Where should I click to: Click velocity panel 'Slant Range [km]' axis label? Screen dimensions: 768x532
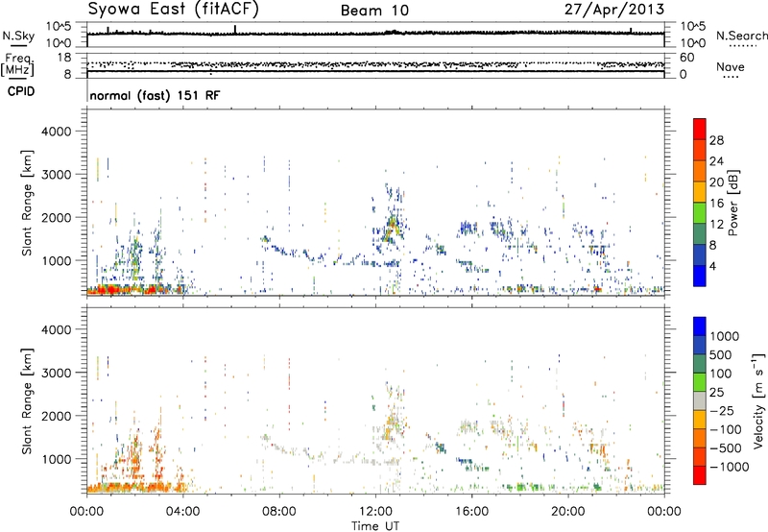(27, 400)
